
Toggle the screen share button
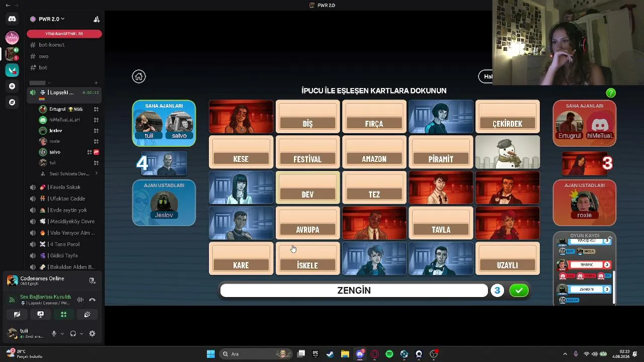40,314
